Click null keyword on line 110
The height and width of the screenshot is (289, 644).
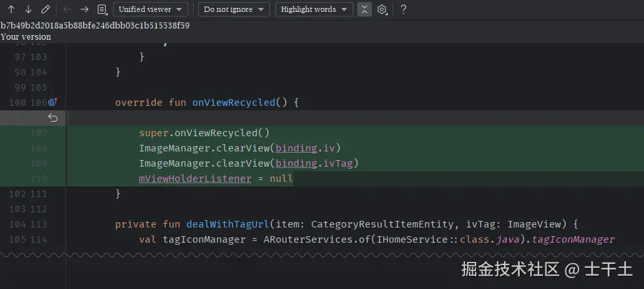coord(281,179)
